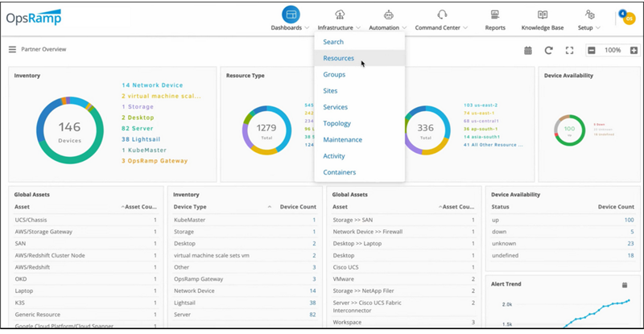Open the Server device count 82 link
644x334 pixels.
[312, 315]
